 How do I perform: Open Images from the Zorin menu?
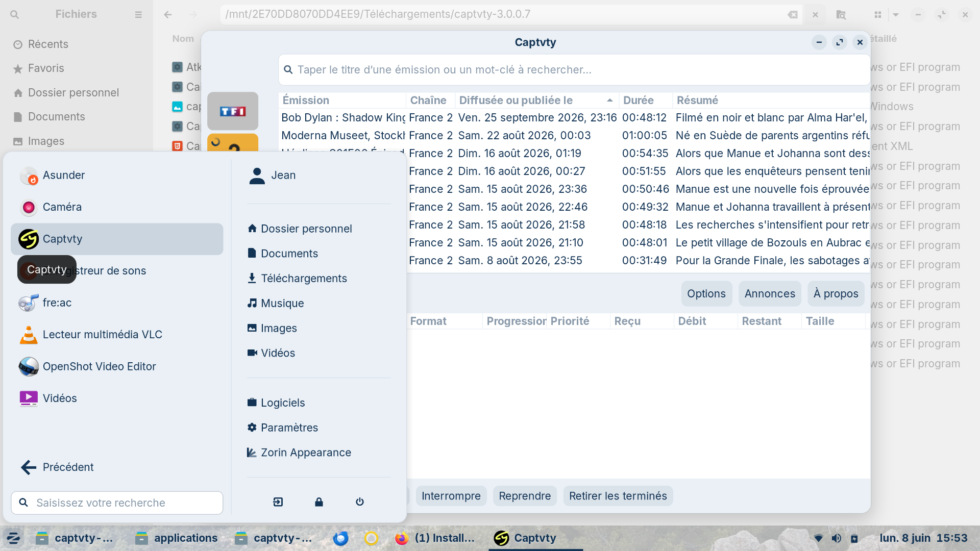[x=319, y=328]
